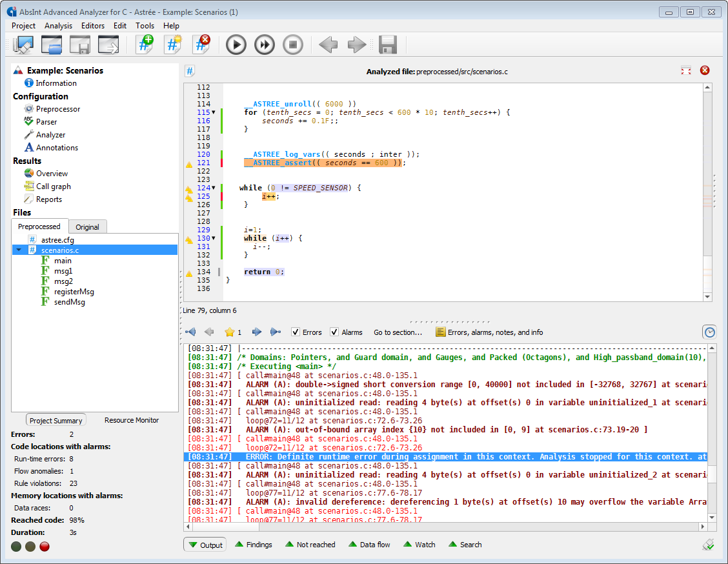Click the export project arrow icon

point(108,45)
